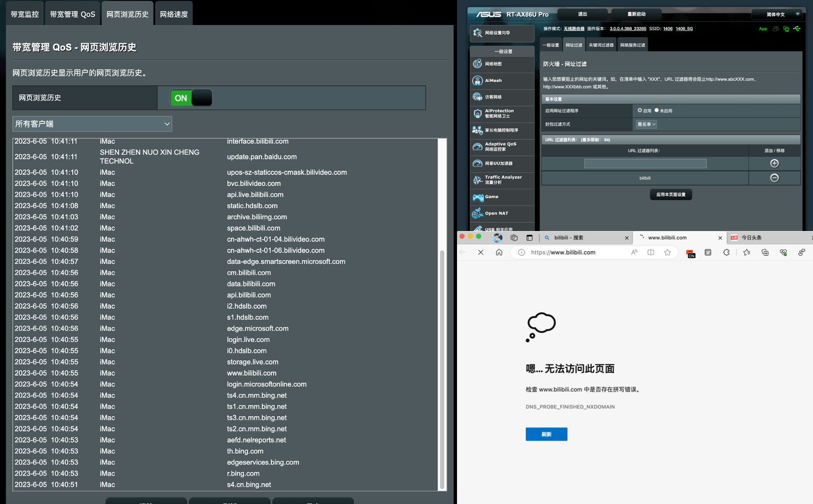Viewport: 813px width, 504px height.
Task: Click the URL filter list input field
Action: tap(645, 164)
